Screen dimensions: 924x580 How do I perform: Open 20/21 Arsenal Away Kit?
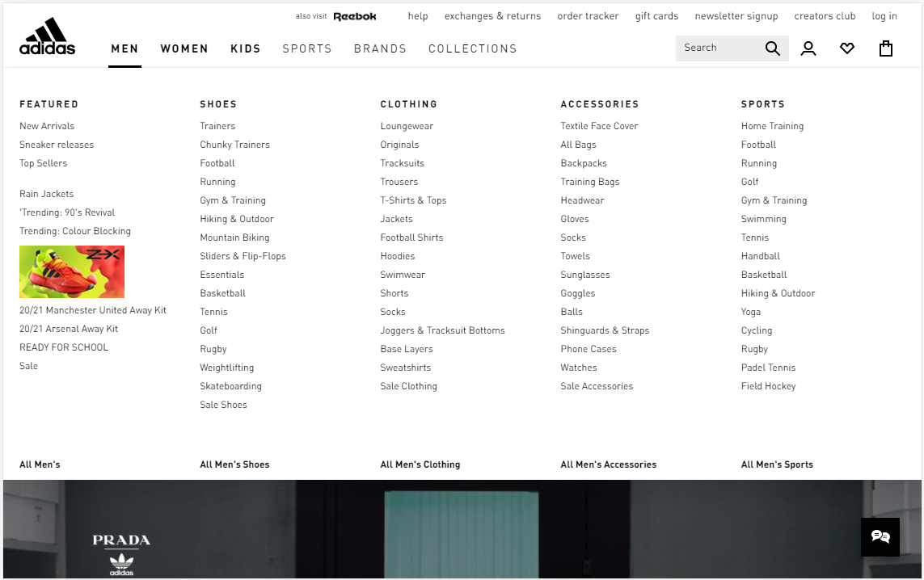click(69, 329)
